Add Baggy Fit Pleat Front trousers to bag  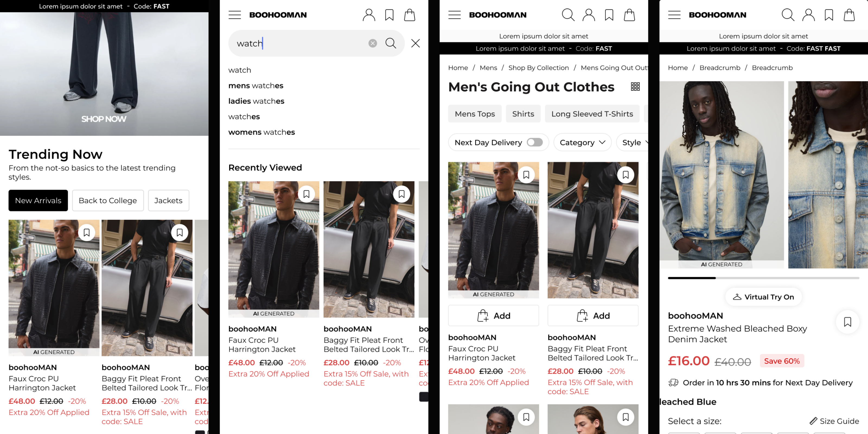(593, 316)
